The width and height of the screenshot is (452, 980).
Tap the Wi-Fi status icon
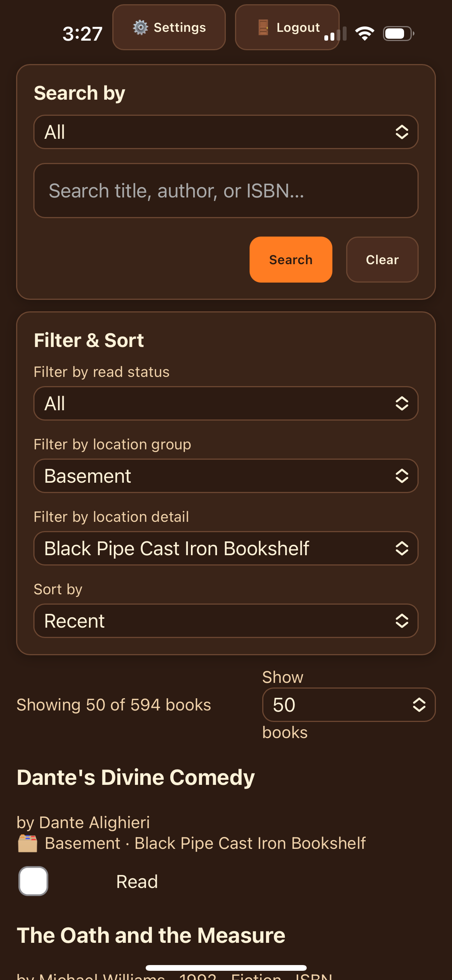[x=364, y=33]
